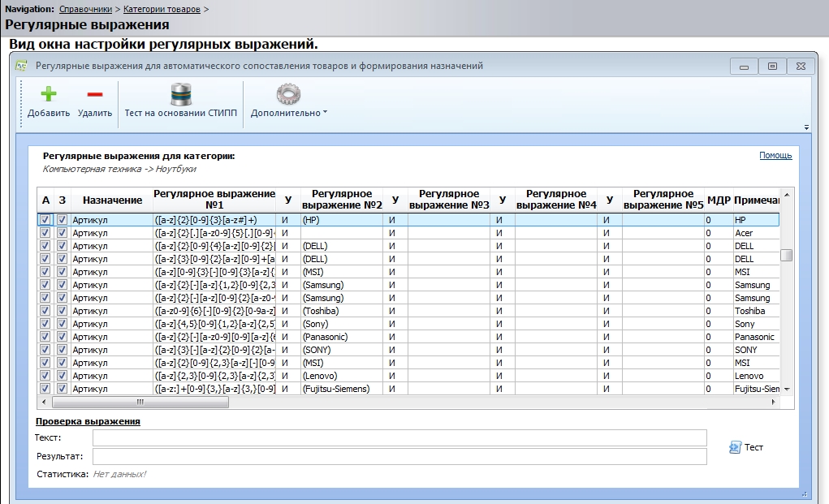Select the Panasonic note cell
The image size is (829, 504).
coord(756,337)
